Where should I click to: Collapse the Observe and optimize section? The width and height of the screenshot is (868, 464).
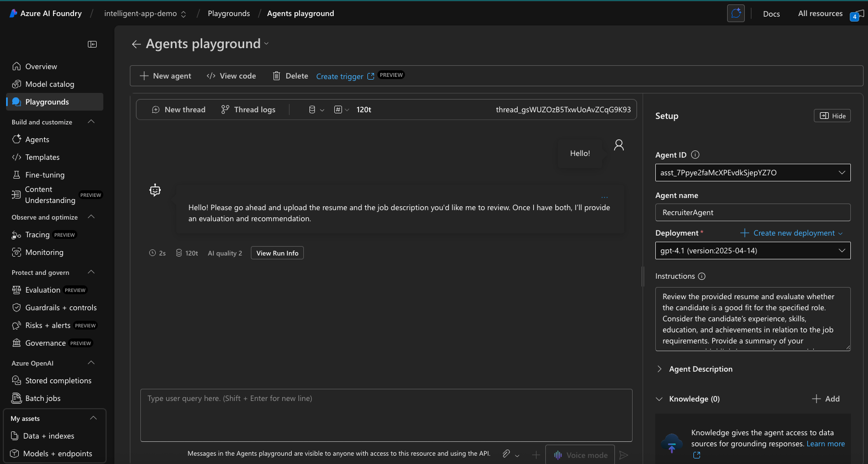tap(92, 217)
